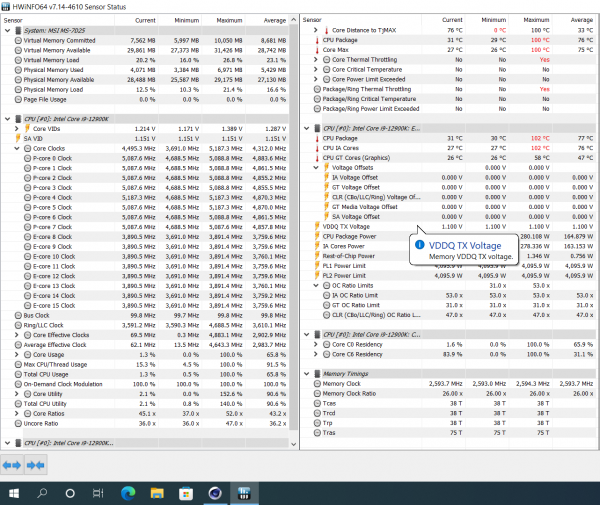Click the icon beside Memory Clock Ratio

pyautogui.click(x=317, y=393)
